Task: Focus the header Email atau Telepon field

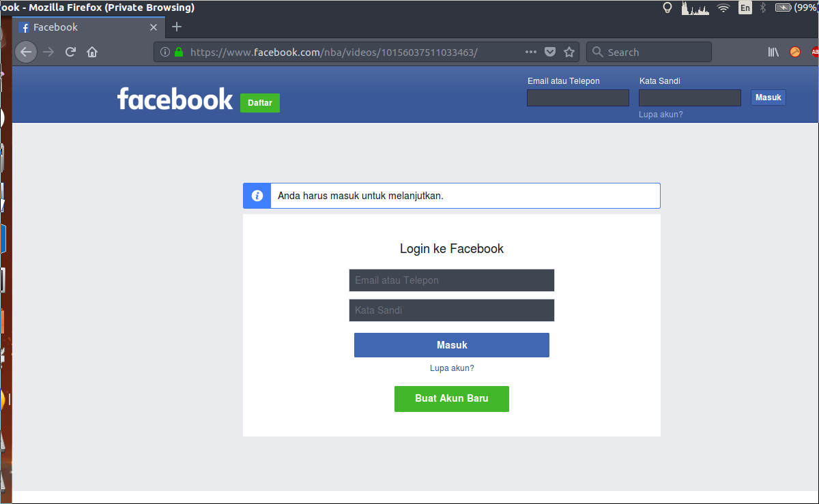Action: coord(578,98)
